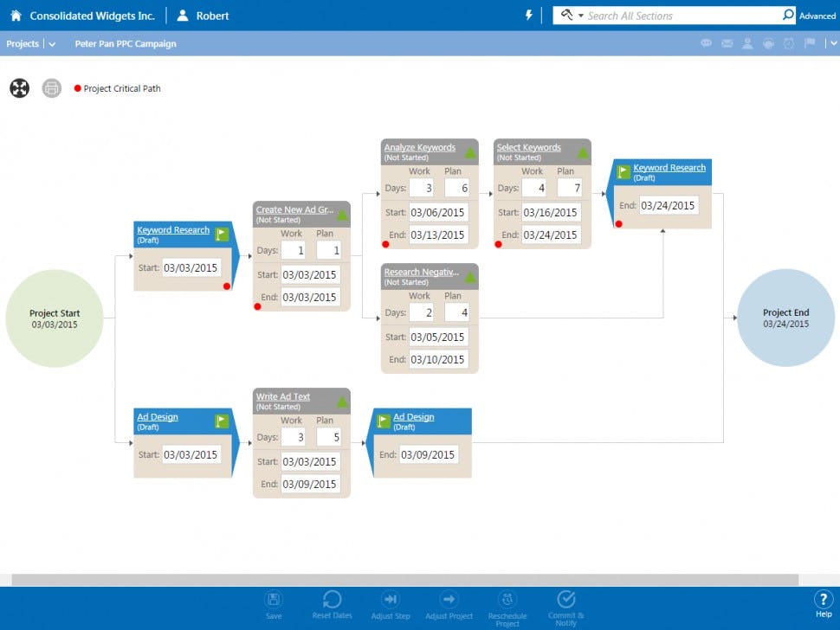This screenshot has width=840, height=630.
Task: Open the ending Ad Design milestone link
Action: tap(414, 416)
